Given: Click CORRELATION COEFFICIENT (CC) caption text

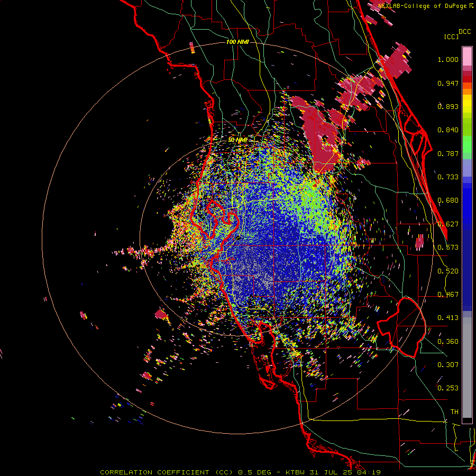Looking at the screenshot, I should click(167, 472).
